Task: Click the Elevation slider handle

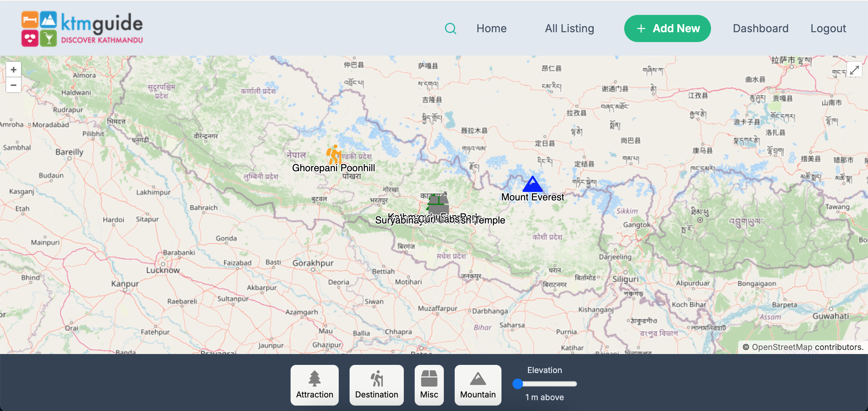Action: [x=517, y=384]
